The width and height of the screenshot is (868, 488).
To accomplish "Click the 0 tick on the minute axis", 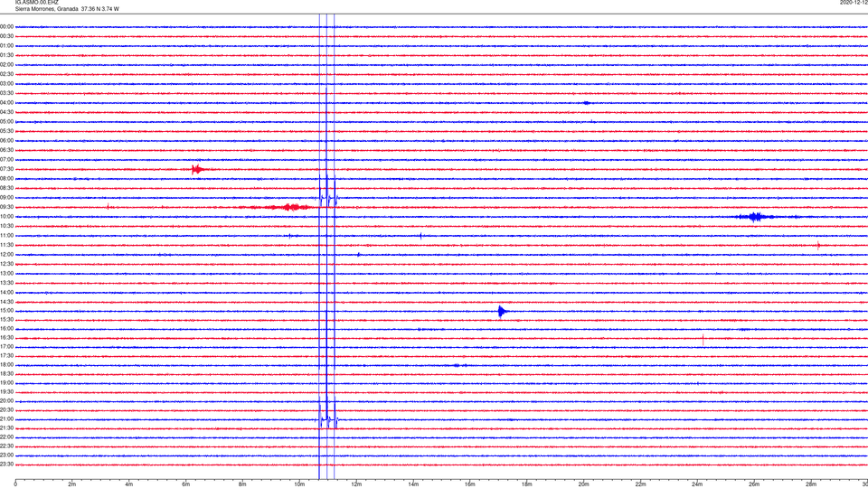I will pyautogui.click(x=15, y=484).
